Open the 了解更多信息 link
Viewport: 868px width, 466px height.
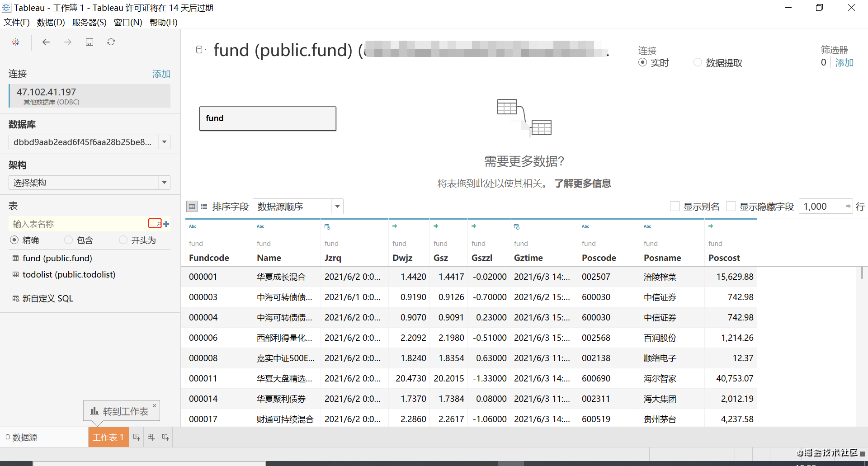pyautogui.click(x=583, y=183)
